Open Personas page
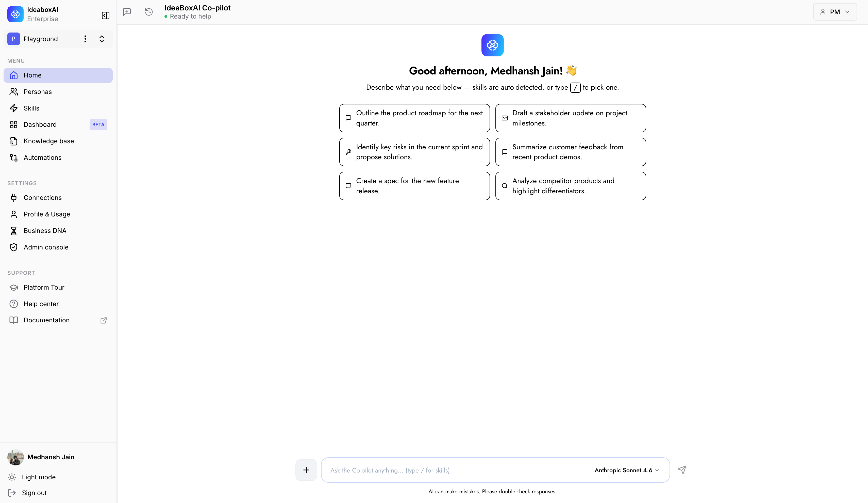868x503 pixels. click(x=58, y=92)
